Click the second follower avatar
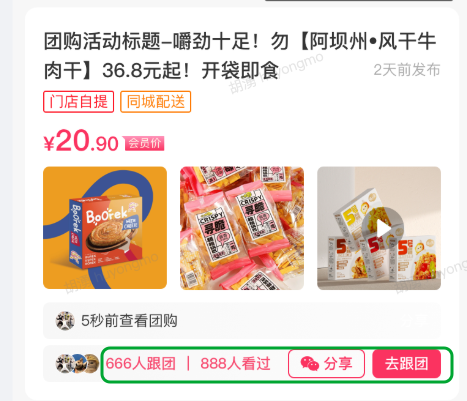 click(77, 363)
